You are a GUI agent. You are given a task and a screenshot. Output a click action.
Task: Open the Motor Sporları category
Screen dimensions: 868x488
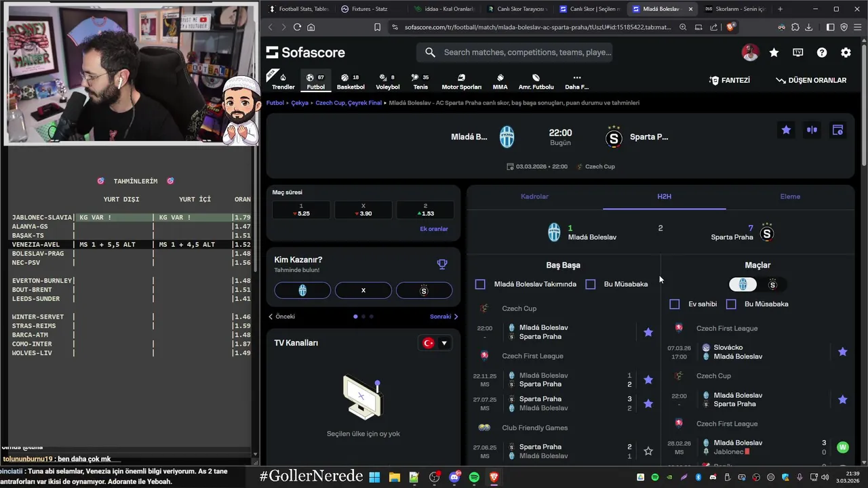coord(461,81)
